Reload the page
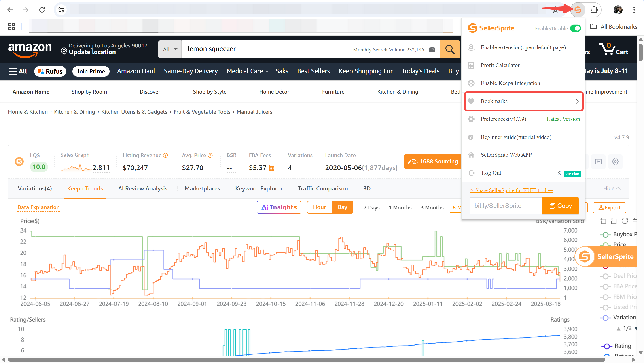The image size is (644, 363). coord(42,10)
